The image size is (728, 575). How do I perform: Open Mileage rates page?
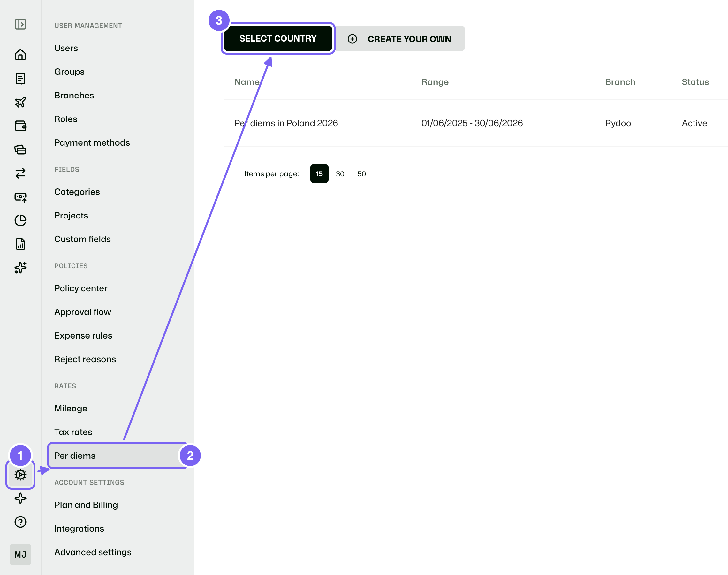[x=71, y=408]
